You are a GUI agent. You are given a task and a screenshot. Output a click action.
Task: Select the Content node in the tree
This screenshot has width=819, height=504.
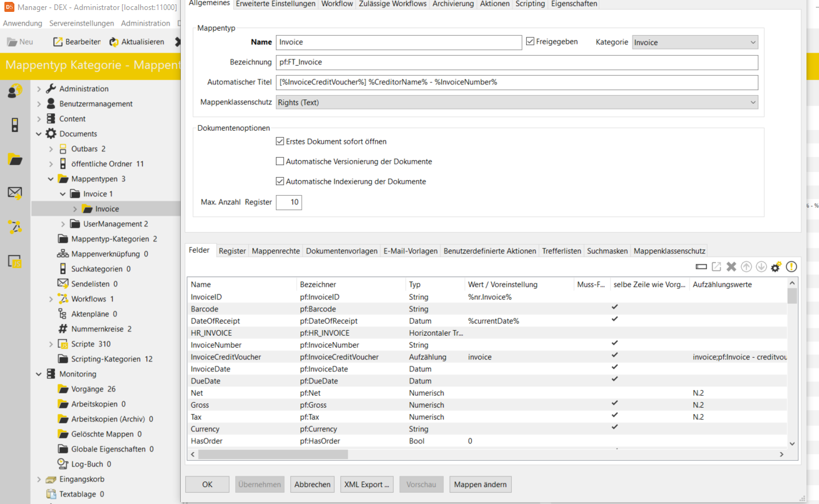73,119
